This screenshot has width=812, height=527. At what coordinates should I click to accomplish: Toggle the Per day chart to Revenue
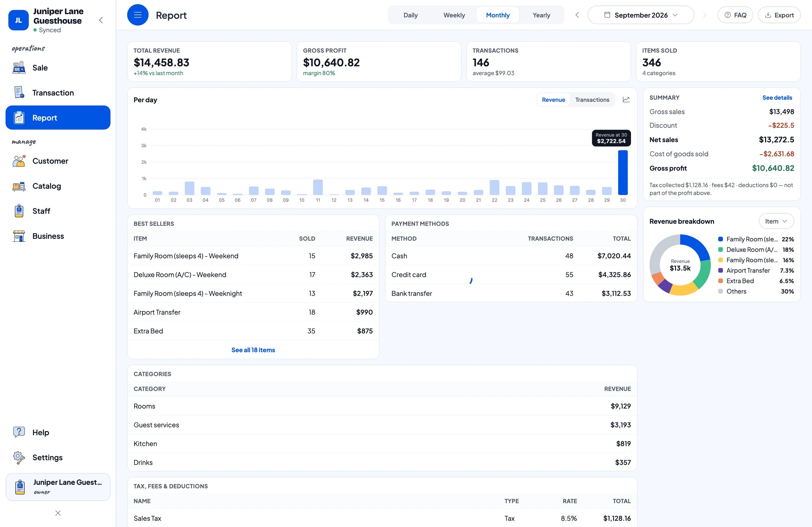coord(554,99)
